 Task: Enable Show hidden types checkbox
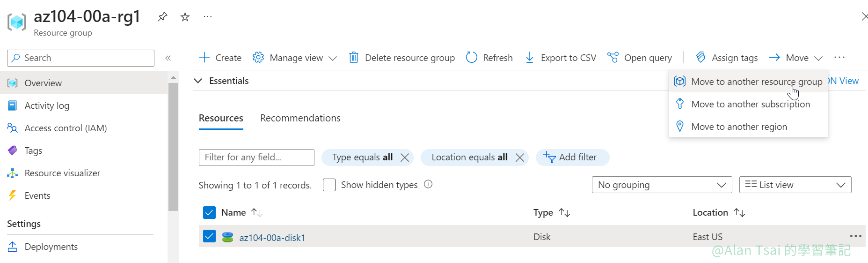(x=329, y=185)
